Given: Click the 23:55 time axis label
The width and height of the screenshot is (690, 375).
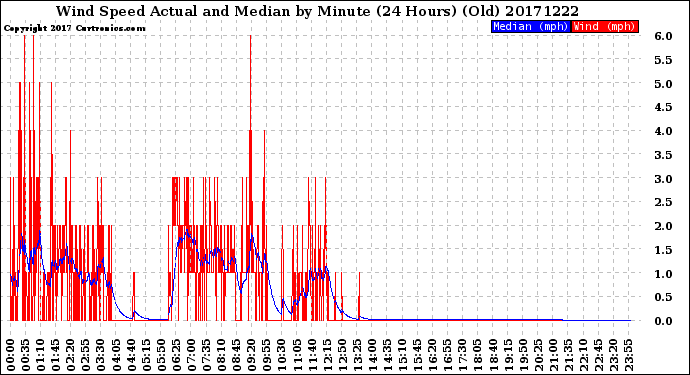Looking at the screenshot, I should coord(628,355).
